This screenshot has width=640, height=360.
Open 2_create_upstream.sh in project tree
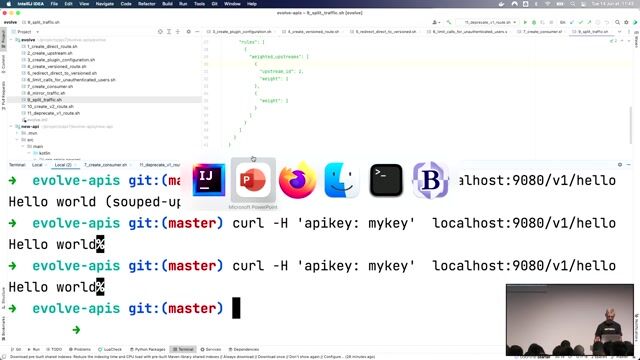49,53
